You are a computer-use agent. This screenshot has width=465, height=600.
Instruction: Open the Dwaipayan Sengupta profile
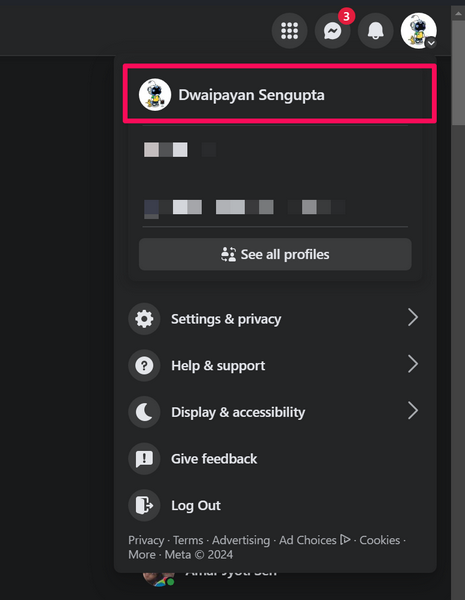coord(280,95)
